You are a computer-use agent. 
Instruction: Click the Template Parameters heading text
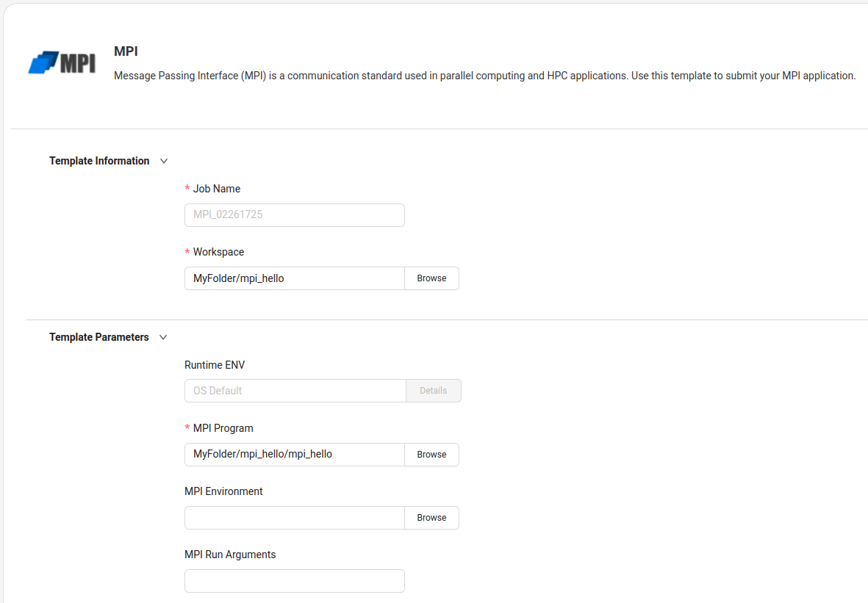click(x=99, y=337)
